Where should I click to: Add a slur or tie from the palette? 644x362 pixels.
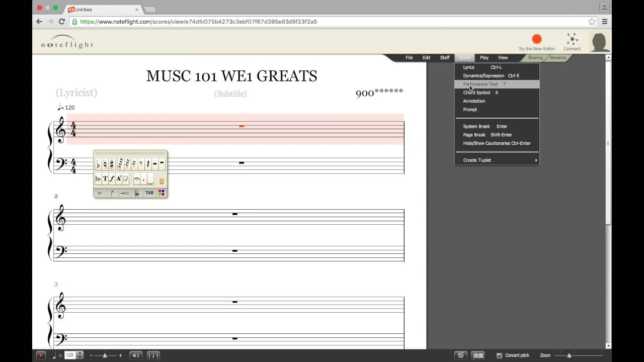(x=150, y=179)
